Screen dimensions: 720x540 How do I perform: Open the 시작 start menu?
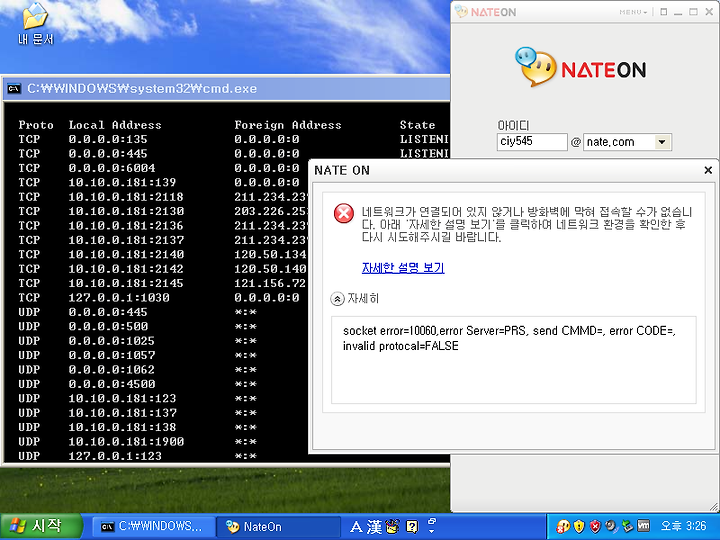41,526
